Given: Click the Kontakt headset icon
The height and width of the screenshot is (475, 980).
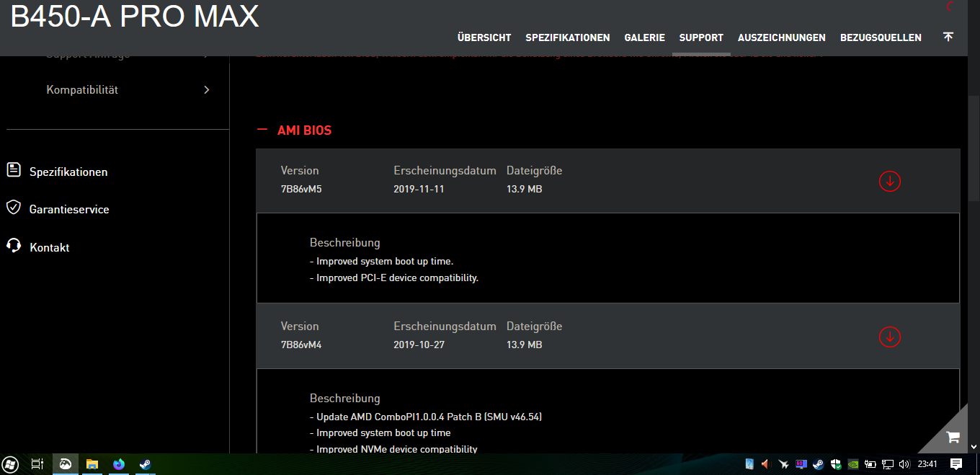Looking at the screenshot, I should pos(14,245).
